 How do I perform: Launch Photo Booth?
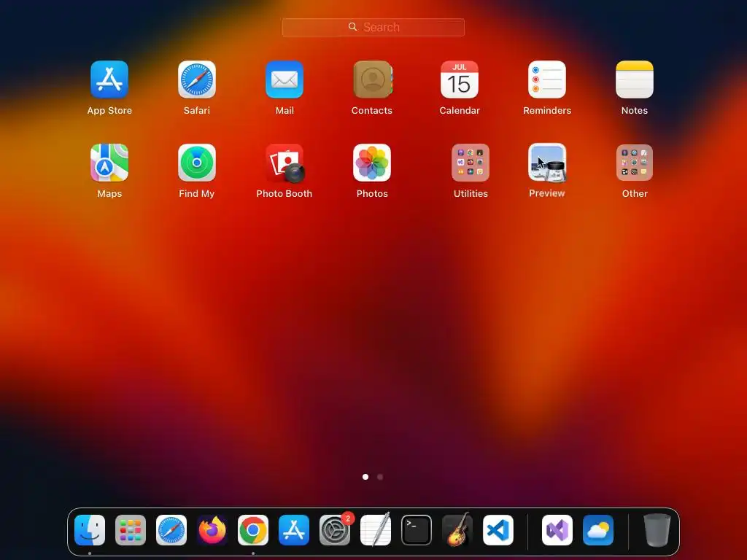pos(285,163)
